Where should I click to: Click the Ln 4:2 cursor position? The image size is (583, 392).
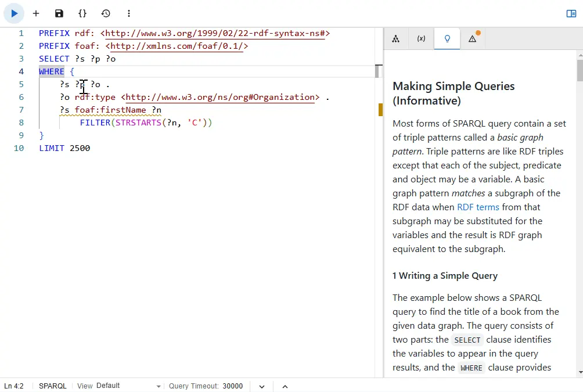point(14,386)
